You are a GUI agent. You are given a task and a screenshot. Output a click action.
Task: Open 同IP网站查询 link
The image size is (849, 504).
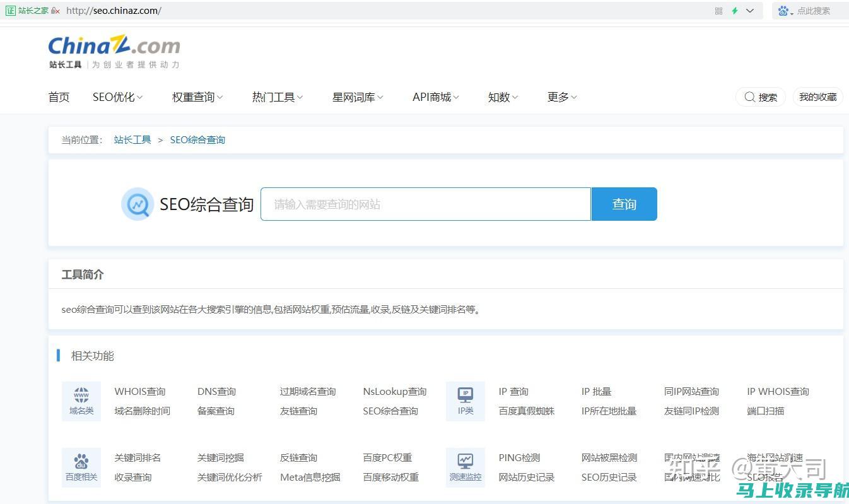[x=691, y=392]
